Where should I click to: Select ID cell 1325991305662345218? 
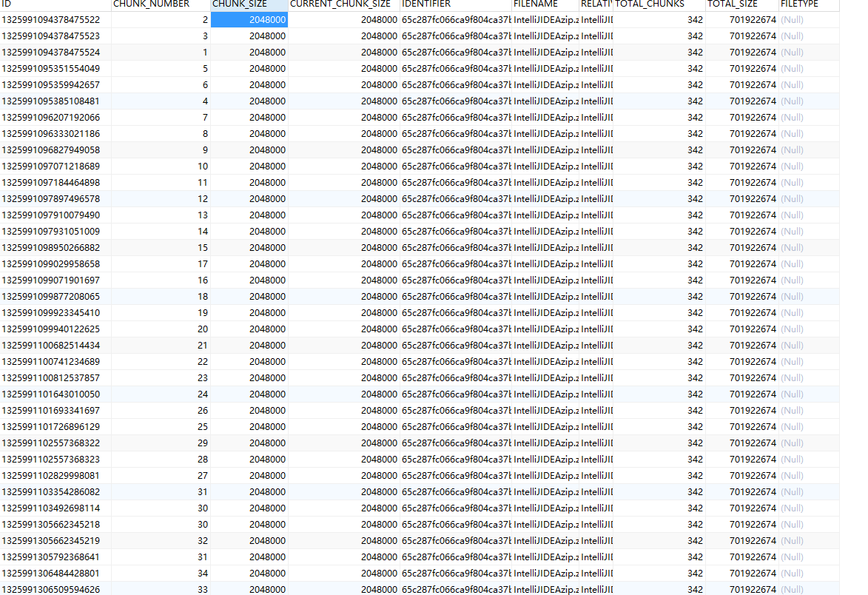55,524
